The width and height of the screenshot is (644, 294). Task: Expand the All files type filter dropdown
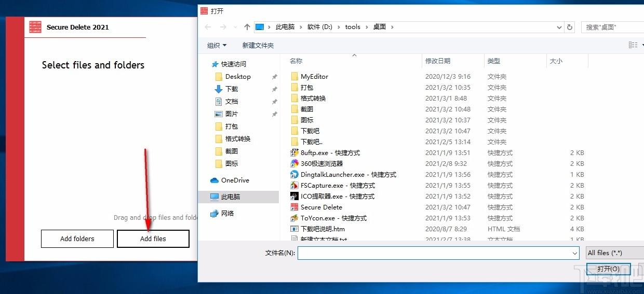click(x=613, y=253)
